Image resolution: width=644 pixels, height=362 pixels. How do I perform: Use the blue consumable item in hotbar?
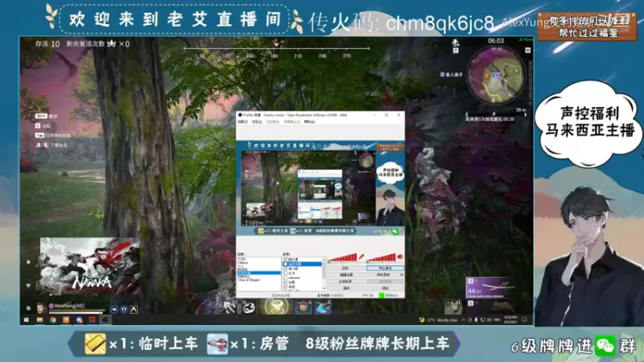click(x=323, y=307)
